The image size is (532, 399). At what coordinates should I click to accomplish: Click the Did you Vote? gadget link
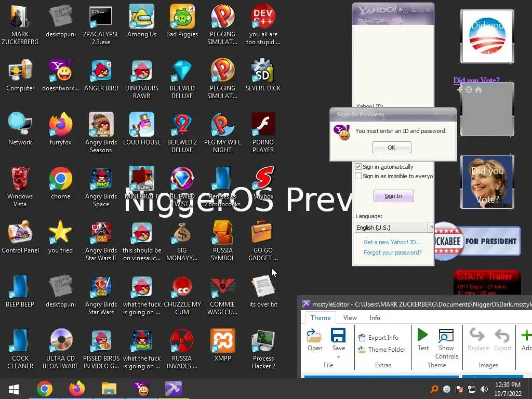476,81
